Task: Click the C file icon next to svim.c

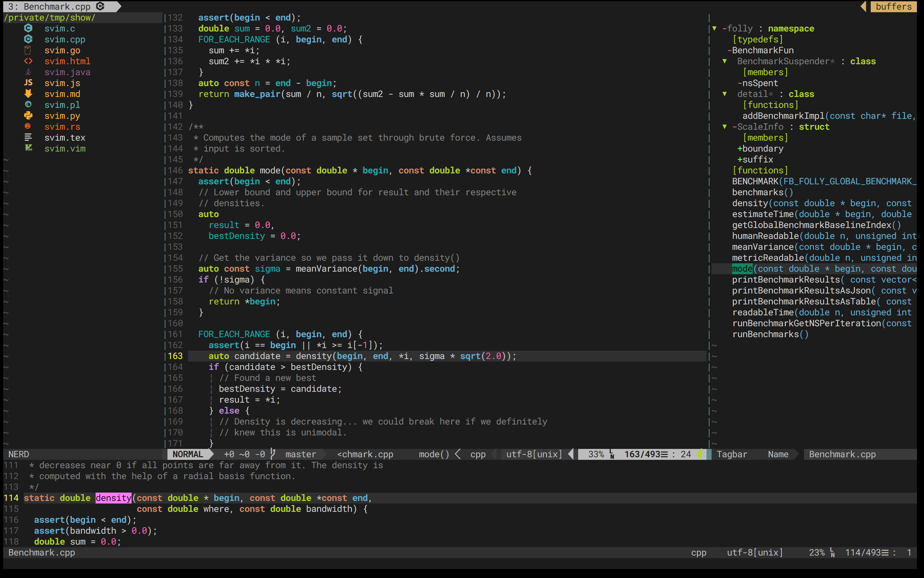Action: (x=28, y=28)
